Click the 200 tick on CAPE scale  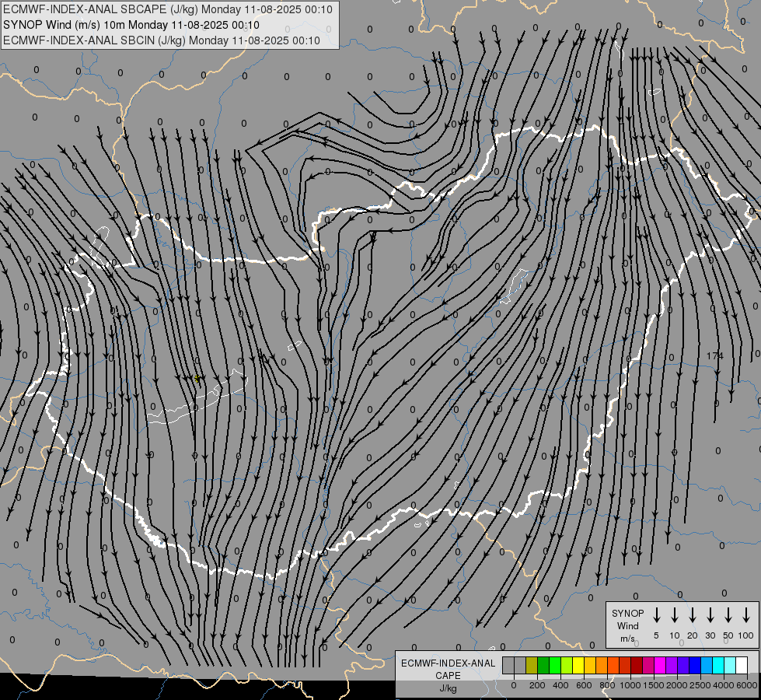[537, 685]
